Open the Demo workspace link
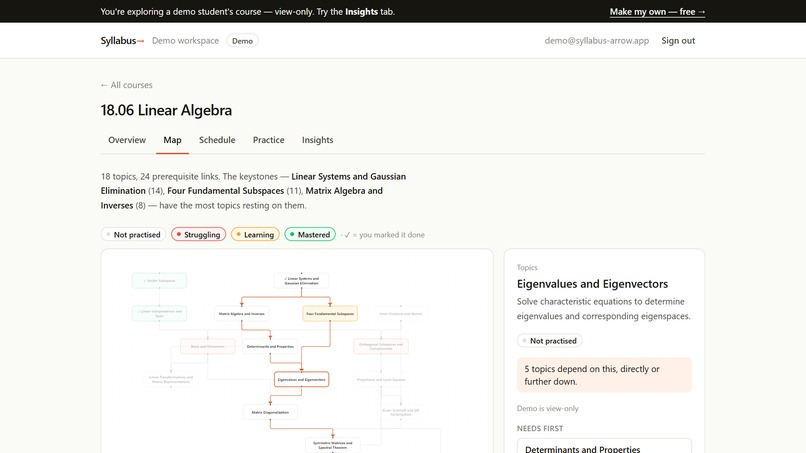The image size is (806, 453). pos(185,41)
